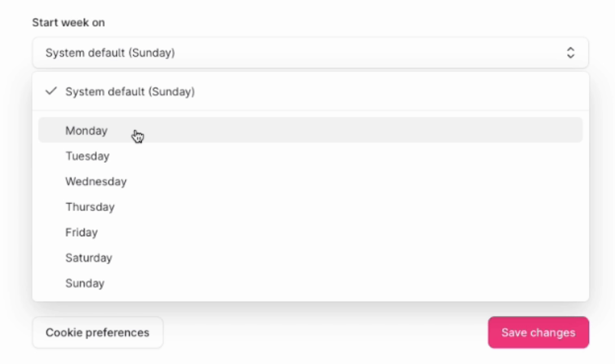This screenshot has height=364, width=615.
Task: Click the up-down chevron icon on the selector
Action: [570, 53]
